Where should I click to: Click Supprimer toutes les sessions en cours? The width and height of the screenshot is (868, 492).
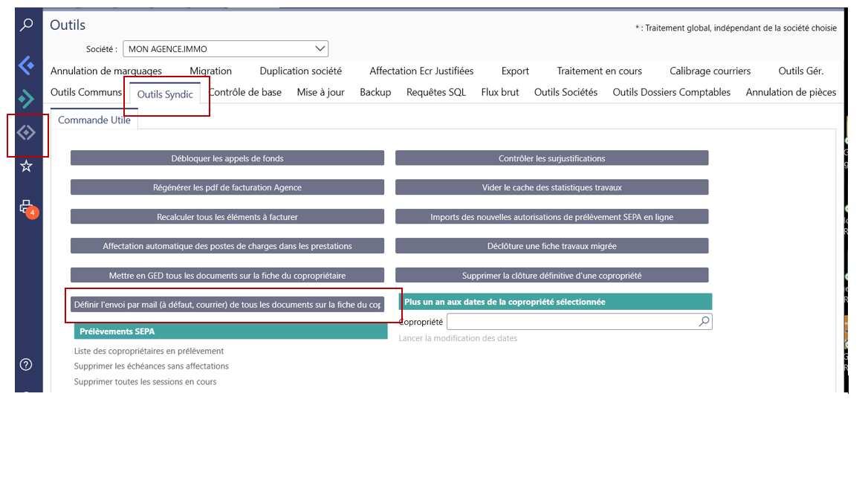[145, 381]
